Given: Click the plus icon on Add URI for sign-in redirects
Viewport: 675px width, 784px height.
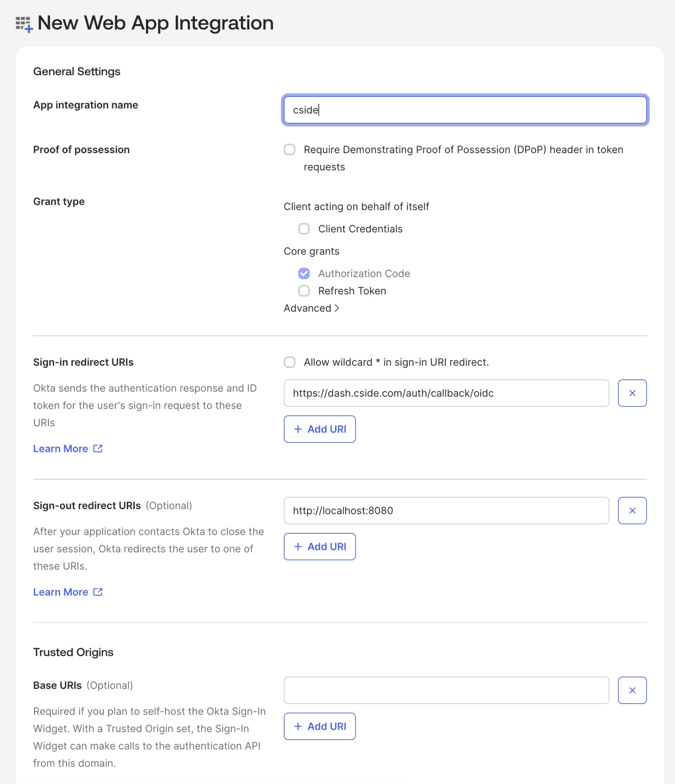Looking at the screenshot, I should (297, 429).
